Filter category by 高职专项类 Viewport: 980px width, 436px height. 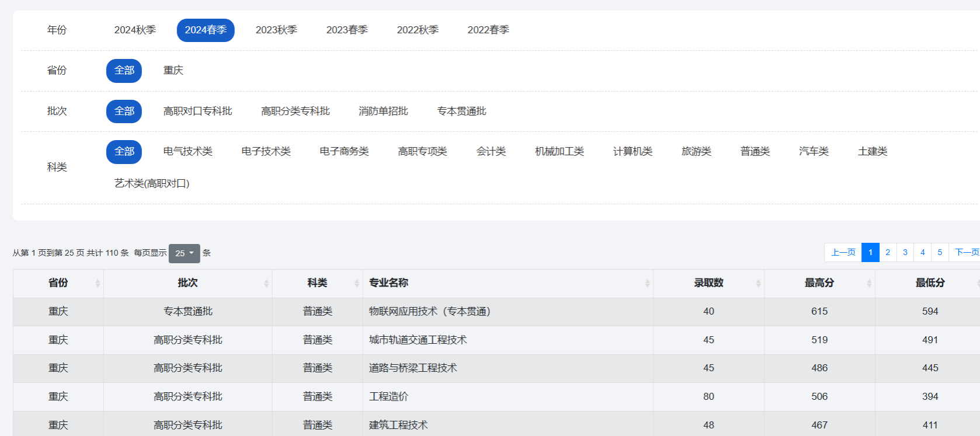point(423,152)
